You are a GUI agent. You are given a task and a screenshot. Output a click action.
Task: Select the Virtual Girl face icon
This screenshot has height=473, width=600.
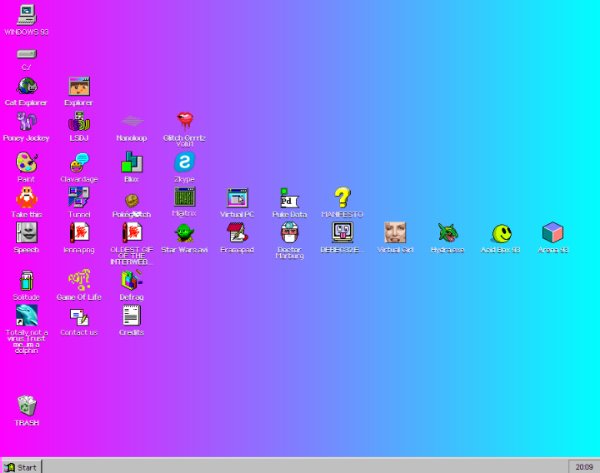(395, 233)
